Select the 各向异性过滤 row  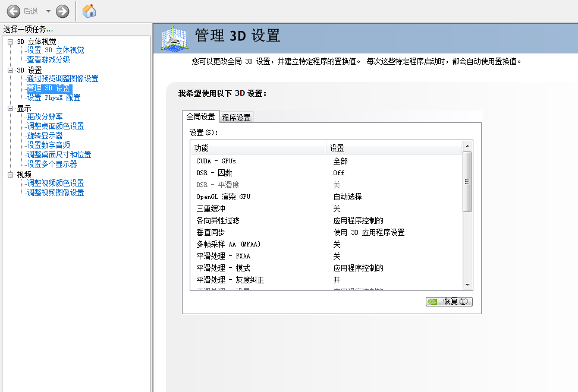pos(326,220)
